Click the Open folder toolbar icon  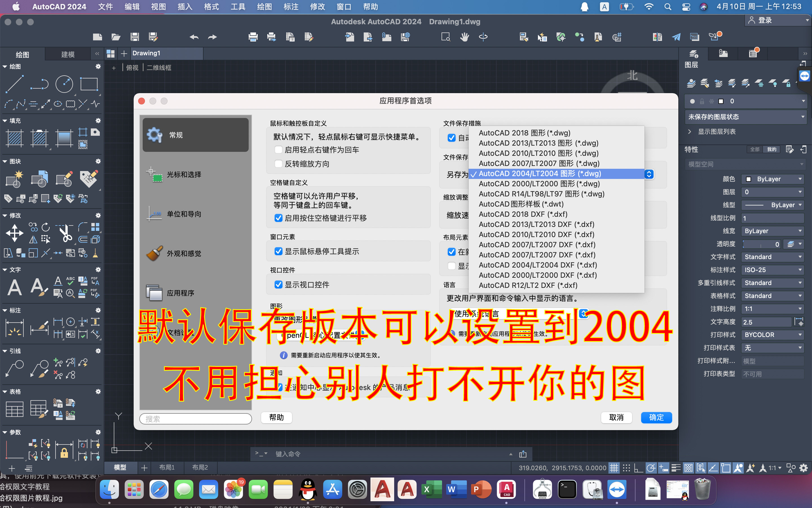116,37
